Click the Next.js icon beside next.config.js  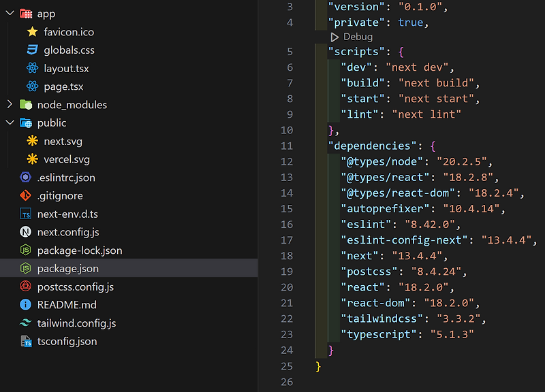(25, 231)
